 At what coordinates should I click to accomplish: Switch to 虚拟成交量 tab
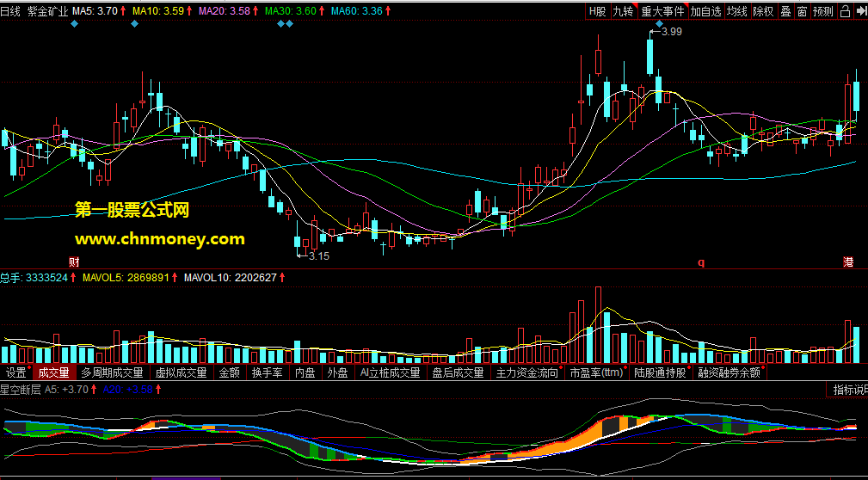coord(181,373)
